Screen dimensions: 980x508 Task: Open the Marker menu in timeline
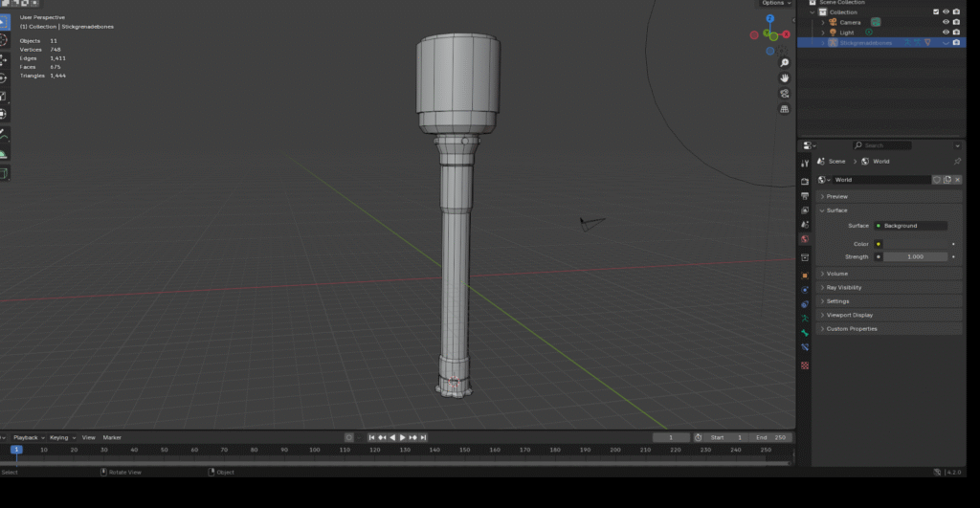(x=112, y=437)
